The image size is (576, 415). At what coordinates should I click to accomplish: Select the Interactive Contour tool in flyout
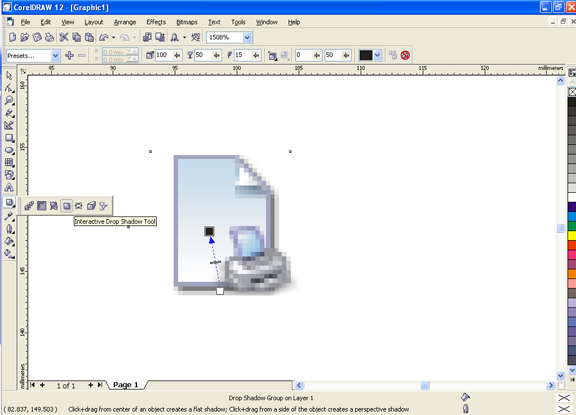point(42,206)
